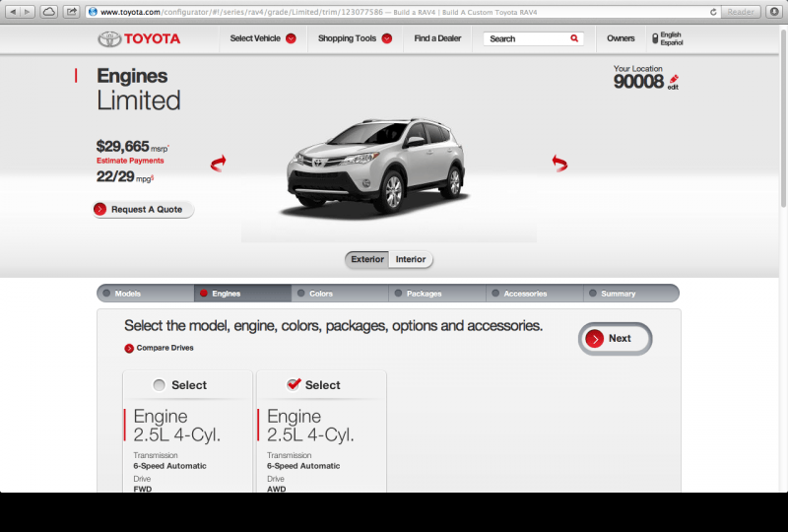Click the 90008 location zip code
This screenshot has height=532, width=788.
point(638,82)
